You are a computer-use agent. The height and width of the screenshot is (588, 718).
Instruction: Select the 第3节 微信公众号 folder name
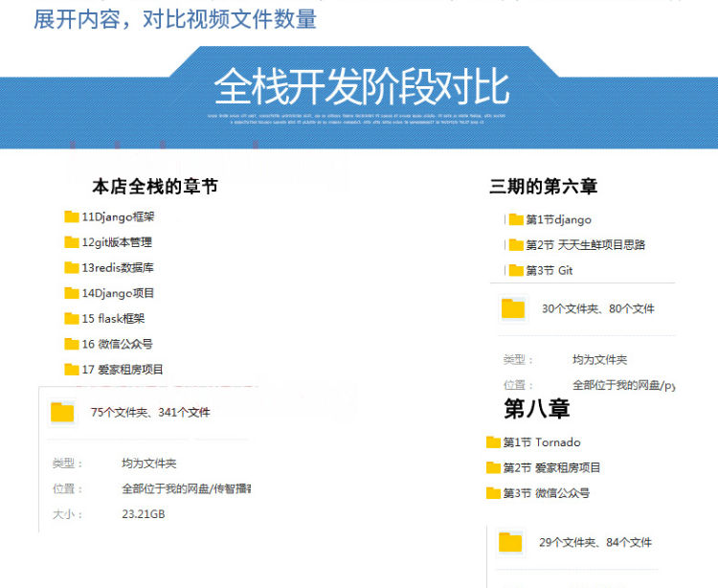click(x=547, y=493)
